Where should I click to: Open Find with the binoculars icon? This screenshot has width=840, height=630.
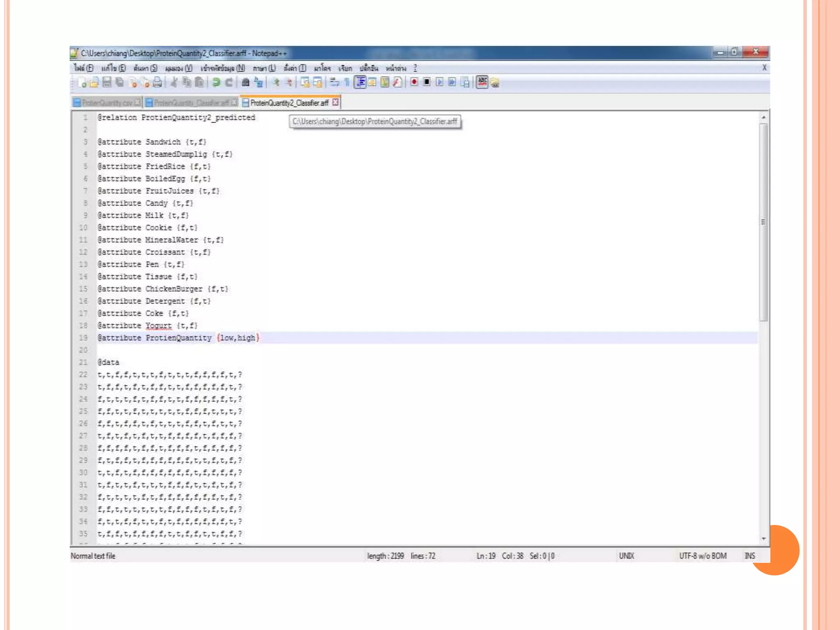pyautogui.click(x=245, y=82)
